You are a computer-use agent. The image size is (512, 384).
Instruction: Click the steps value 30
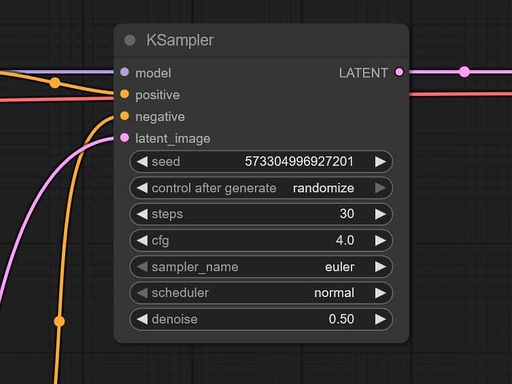click(347, 214)
